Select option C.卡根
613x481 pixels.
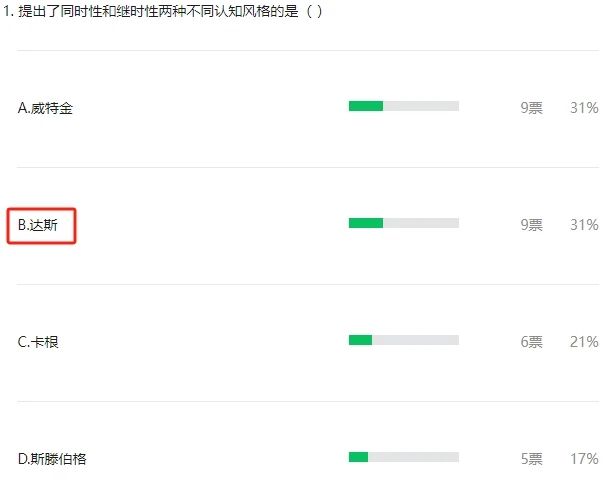click(x=38, y=342)
